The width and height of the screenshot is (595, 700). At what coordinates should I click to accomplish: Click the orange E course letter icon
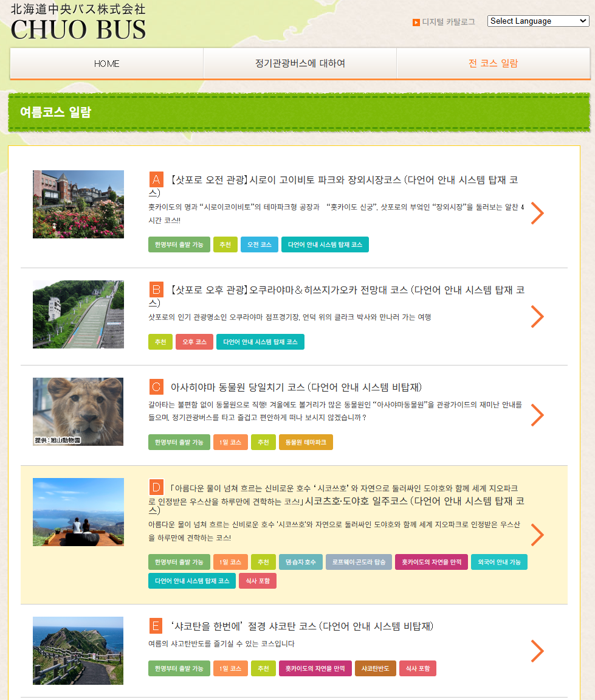click(156, 626)
